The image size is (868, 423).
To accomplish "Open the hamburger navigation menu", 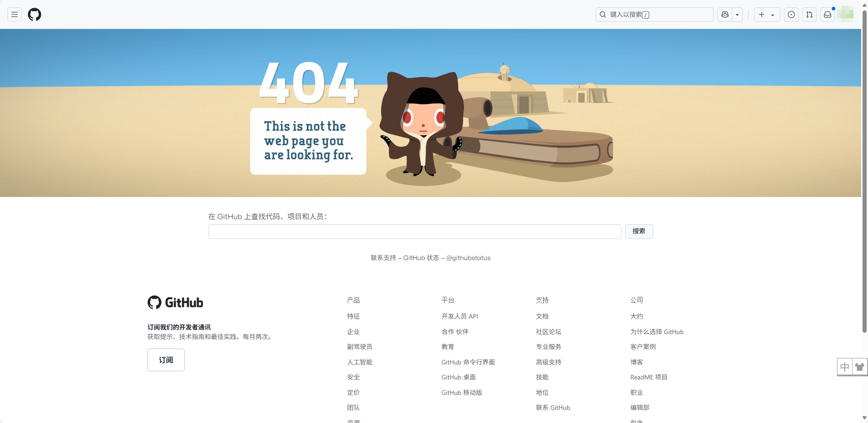I will pos(15,15).
